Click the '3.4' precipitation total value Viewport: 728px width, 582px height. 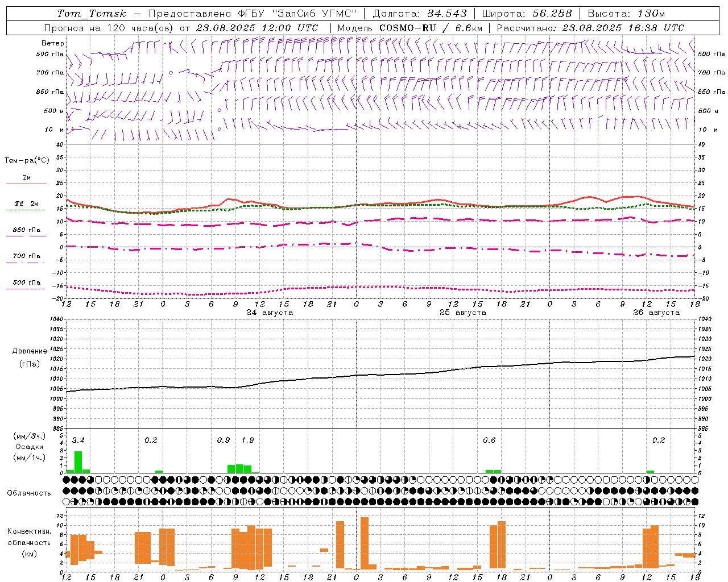pos(78,440)
